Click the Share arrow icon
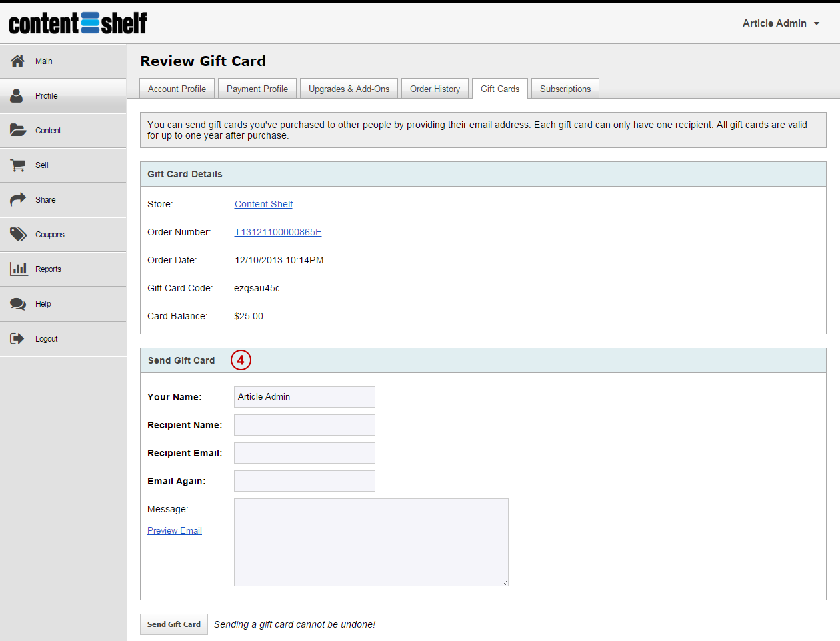Image resolution: width=840 pixels, height=641 pixels. pyautogui.click(x=18, y=199)
